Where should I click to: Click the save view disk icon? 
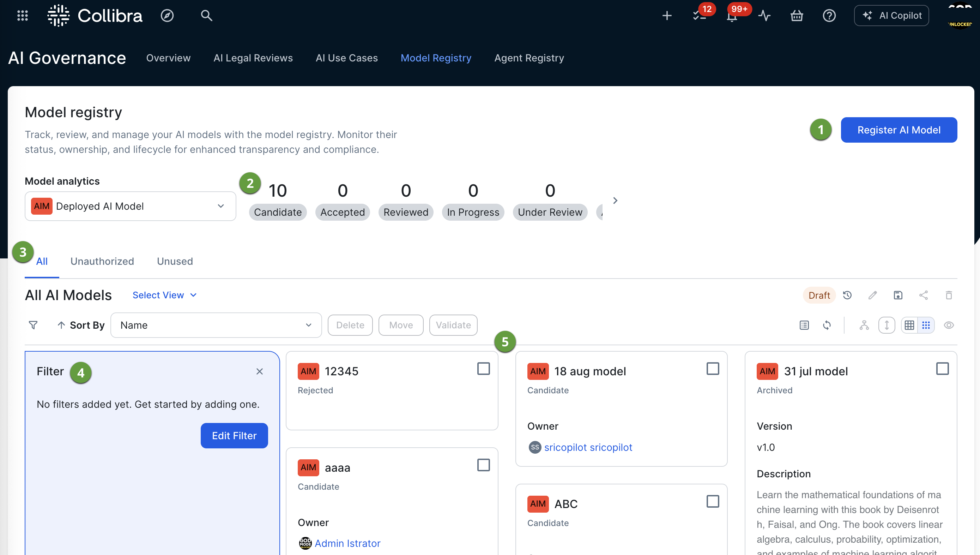point(898,296)
